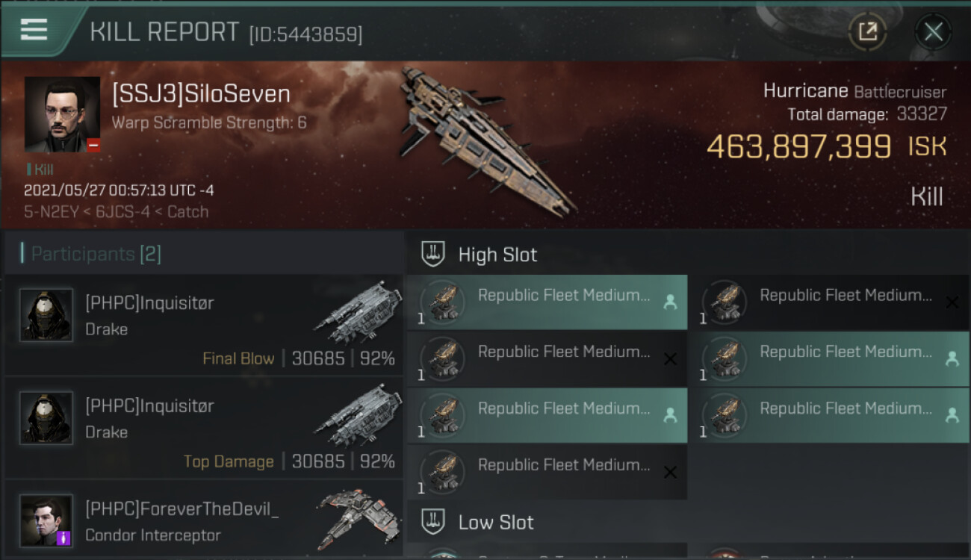971x560 pixels.
Task: View SiloSeven's character portrait
Action: click(62, 114)
